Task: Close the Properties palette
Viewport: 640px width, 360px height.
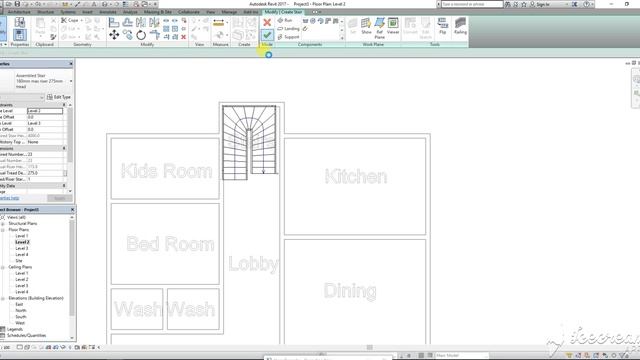Action: [71, 64]
